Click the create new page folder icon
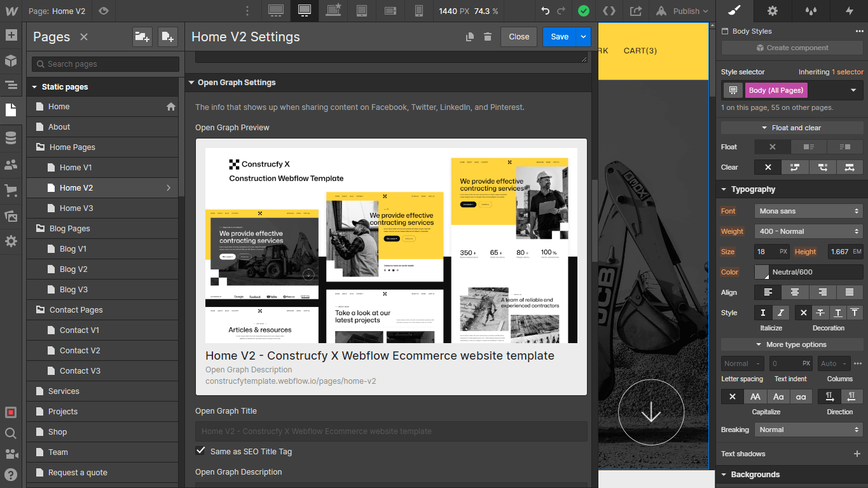This screenshot has width=868, height=488. pyautogui.click(x=142, y=37)
